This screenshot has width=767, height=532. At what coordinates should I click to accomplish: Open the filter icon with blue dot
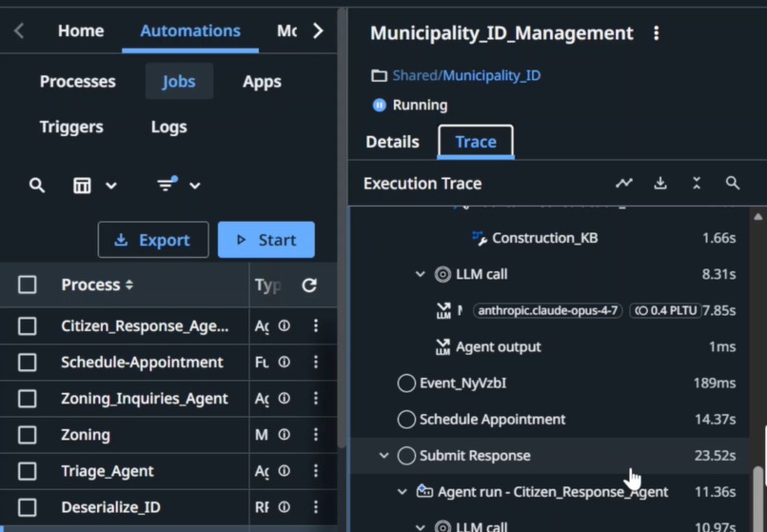(x=167, y=184)
